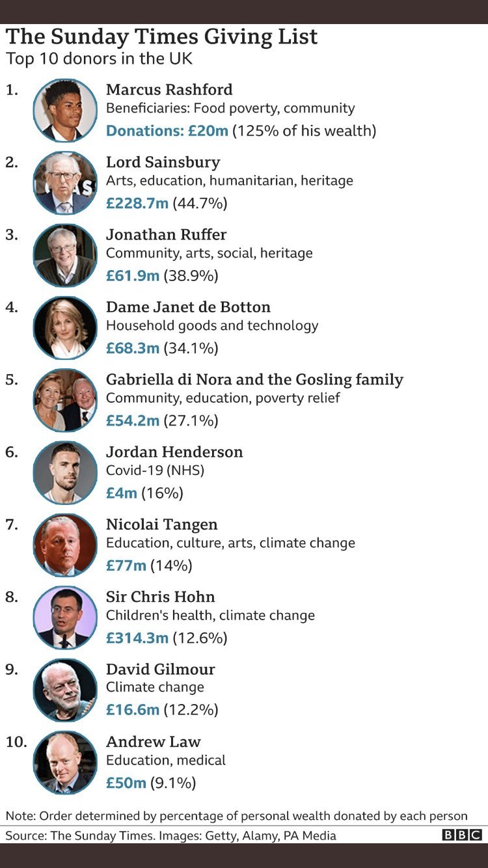
Task: Select the photo beside the Andrew Law entry
Action: coord(65,762)
